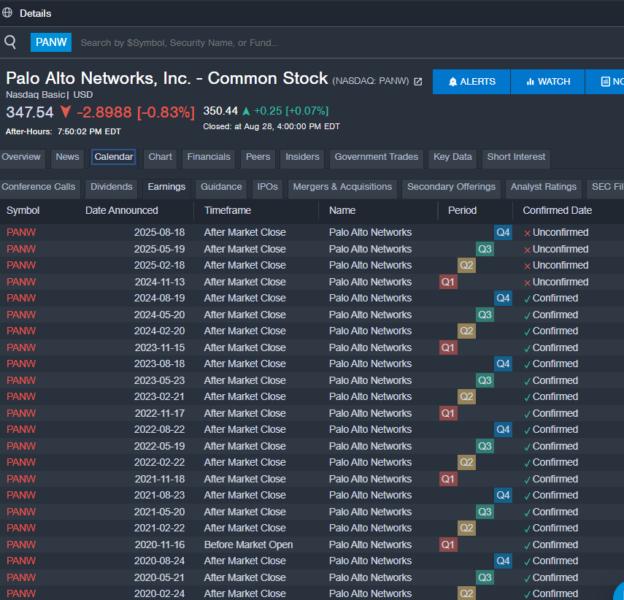
Task: Select the Conference Calls sub-tab
Action: [38, 187]
